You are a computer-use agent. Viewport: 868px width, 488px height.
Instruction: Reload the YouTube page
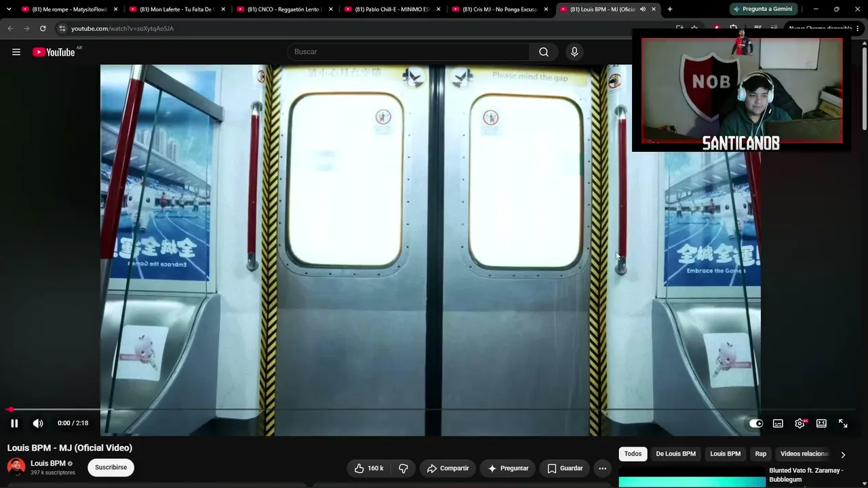(x=43, y=28)
